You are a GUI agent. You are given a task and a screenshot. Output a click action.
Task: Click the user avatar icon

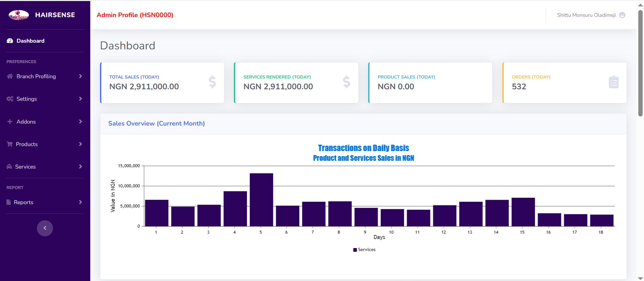(x=622, y=15)
